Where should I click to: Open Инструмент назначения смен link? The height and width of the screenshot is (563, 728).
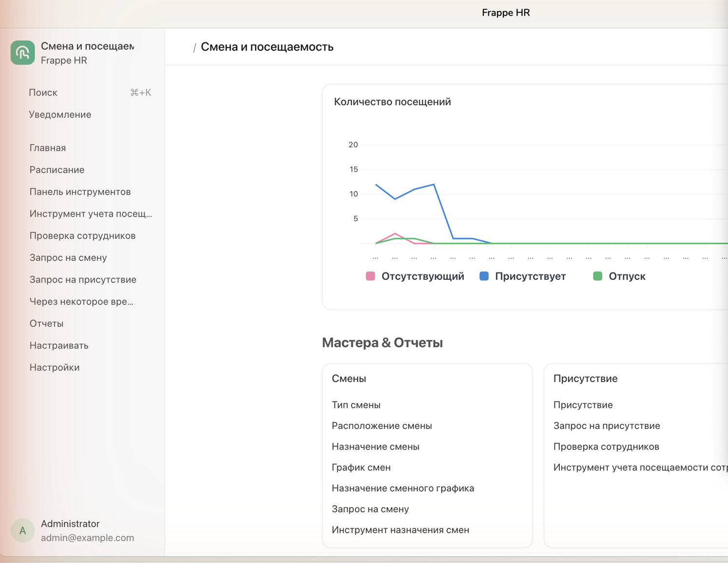[401, 530]
